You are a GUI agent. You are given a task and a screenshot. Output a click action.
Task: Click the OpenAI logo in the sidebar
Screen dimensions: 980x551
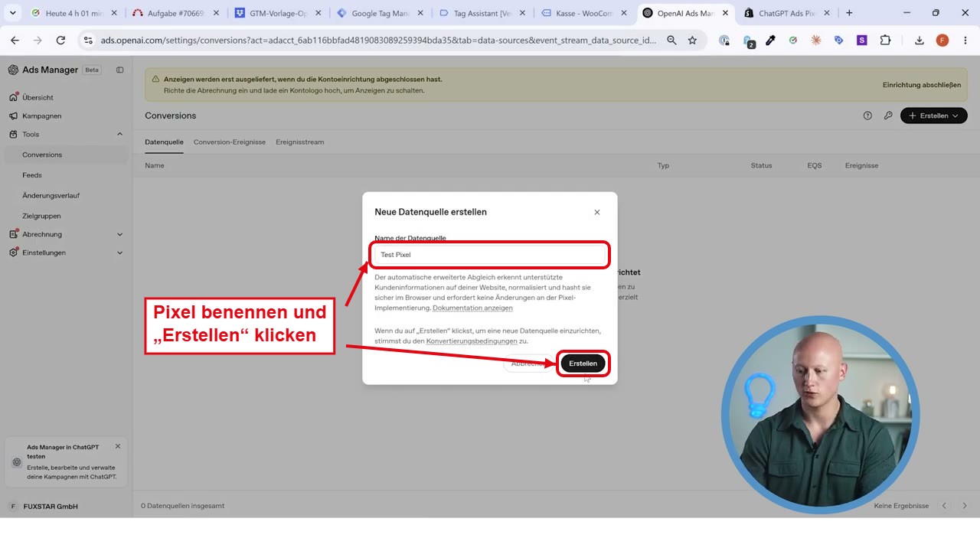(13, 70)
